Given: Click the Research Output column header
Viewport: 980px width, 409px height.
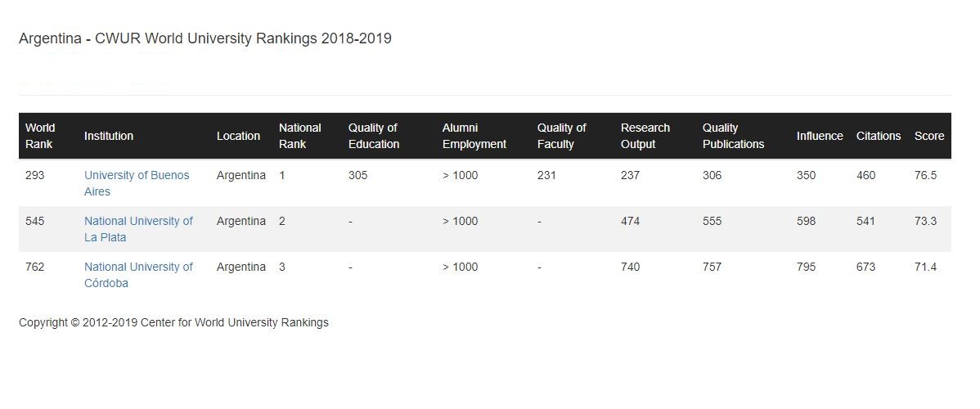Looking at the screenshot, I should [645, 136].
